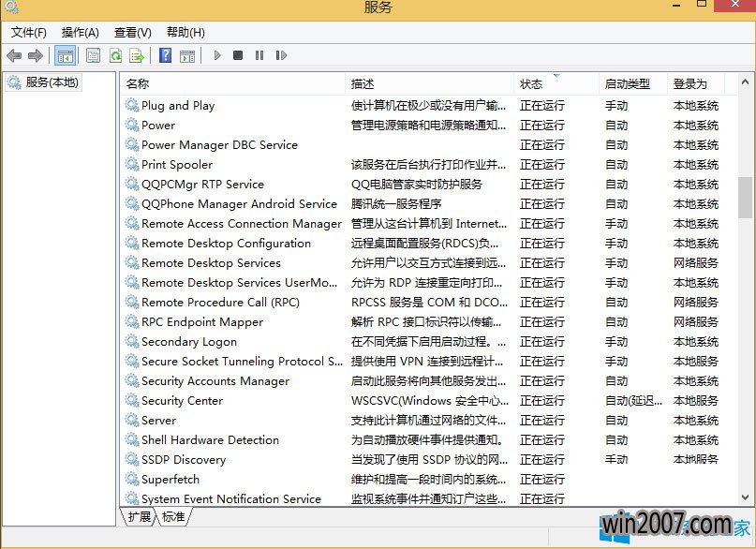
Task: Click the gear icon beside Secondary Logon
Action: tap(132, 341)
